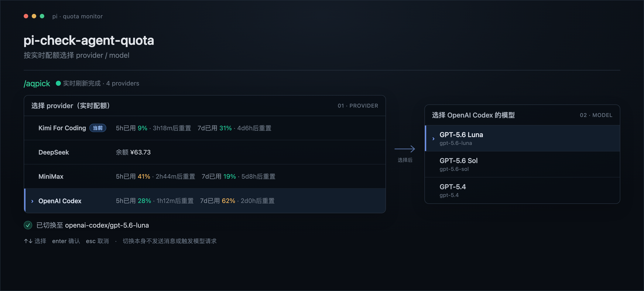Click the 选择 OpenAI Codex 的模型 header

(x=473, y=115)
